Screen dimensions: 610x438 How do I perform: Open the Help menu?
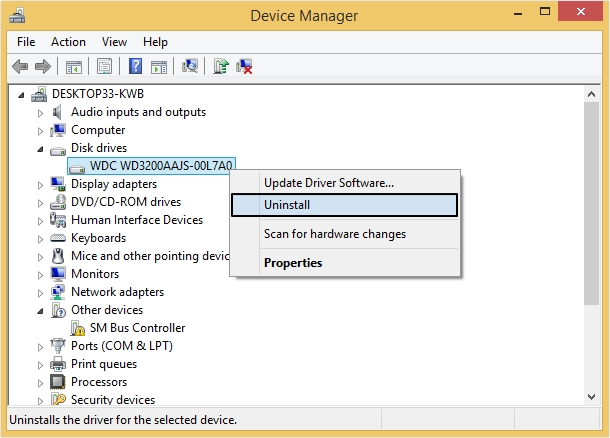155,42
